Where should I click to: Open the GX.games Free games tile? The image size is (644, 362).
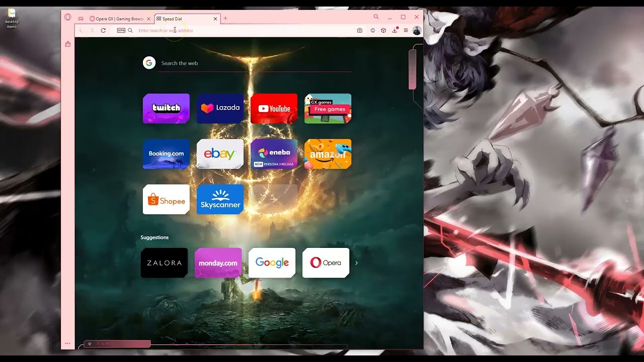(328, 108)
